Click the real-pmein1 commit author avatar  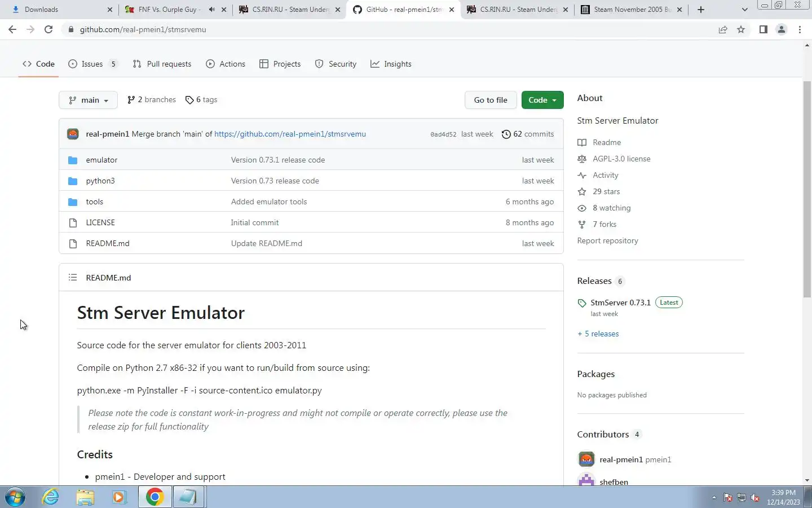(x=73, y=134)
